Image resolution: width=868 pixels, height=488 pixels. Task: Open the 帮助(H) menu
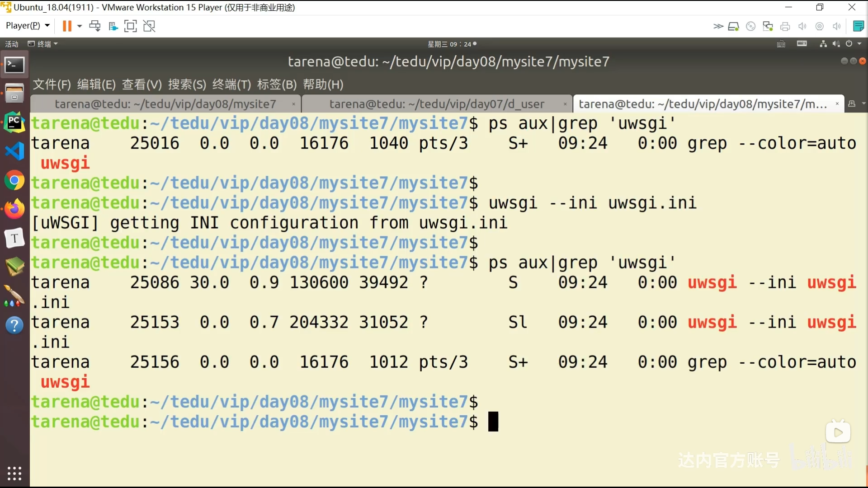(323, 84)
